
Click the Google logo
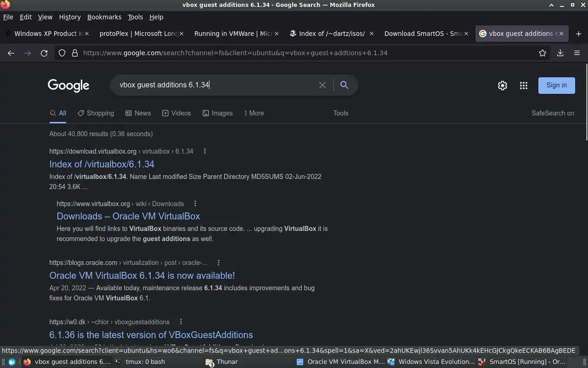68,86
